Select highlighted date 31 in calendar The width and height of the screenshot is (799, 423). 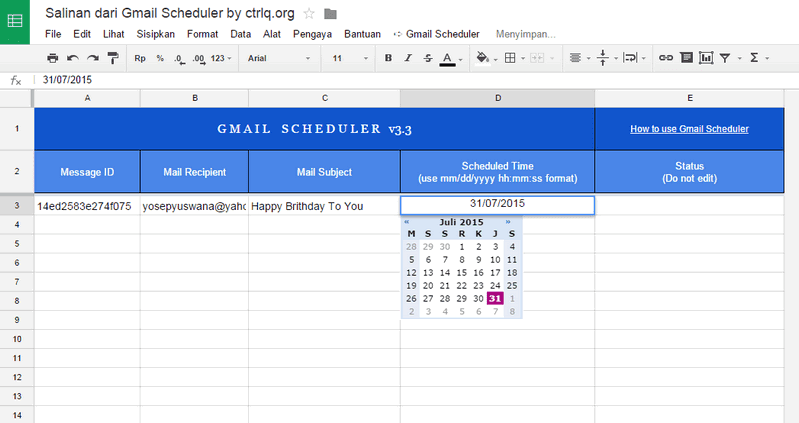click(x=495, y=299)
